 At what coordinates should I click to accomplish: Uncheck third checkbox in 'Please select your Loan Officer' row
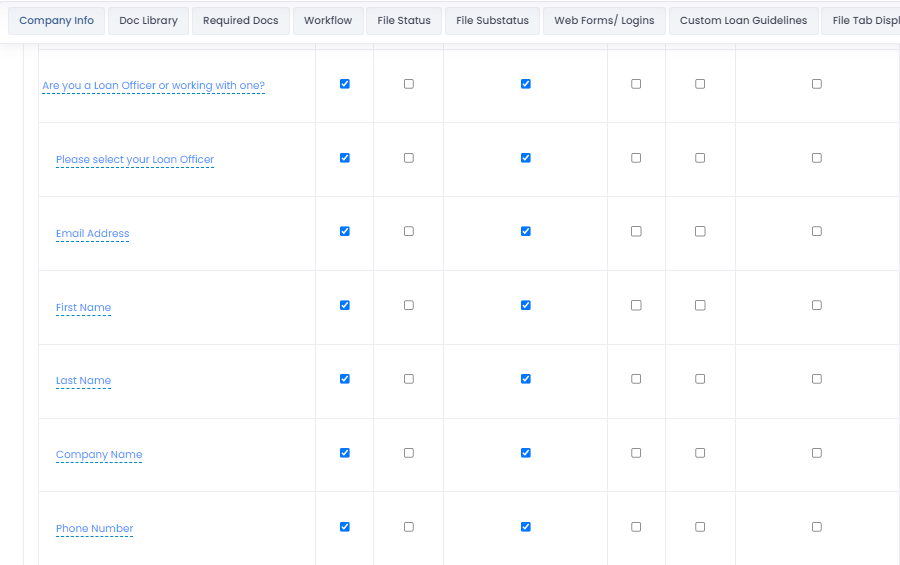click(526, 158)
